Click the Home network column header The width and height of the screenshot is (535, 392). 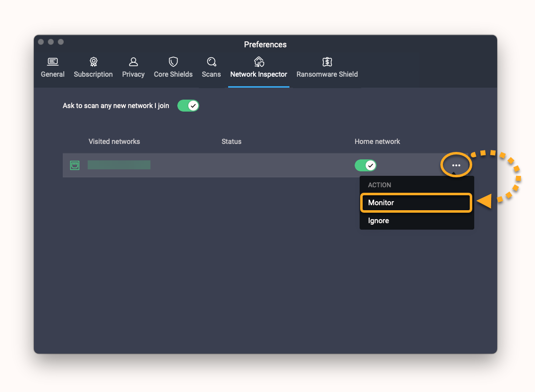pyautogui.click(x=377, y=141)
